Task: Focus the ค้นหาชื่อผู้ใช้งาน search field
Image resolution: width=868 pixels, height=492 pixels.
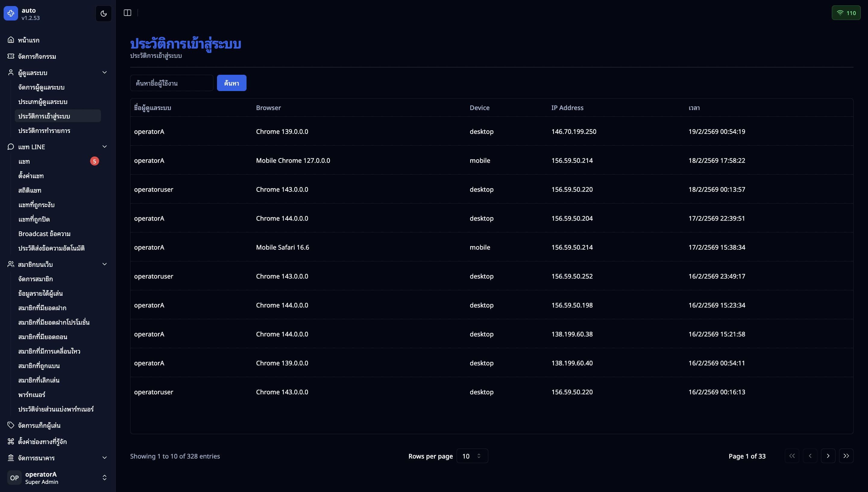Action: pyautogui.click(x=171, y=83)
